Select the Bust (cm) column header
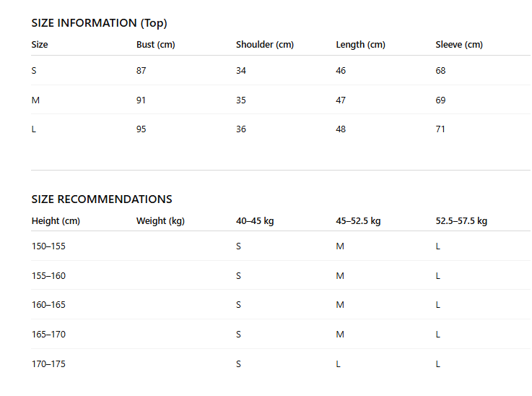 tap(156, 45)
